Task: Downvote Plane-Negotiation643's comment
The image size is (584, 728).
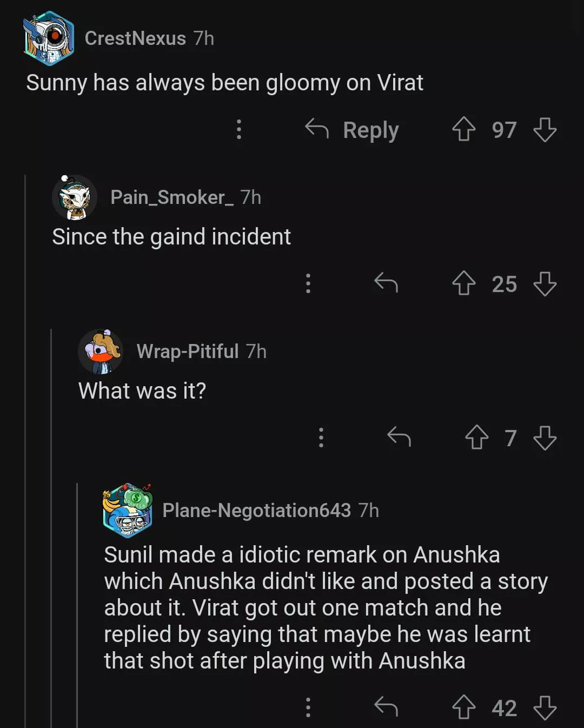Action: click(x=545, y=707)
